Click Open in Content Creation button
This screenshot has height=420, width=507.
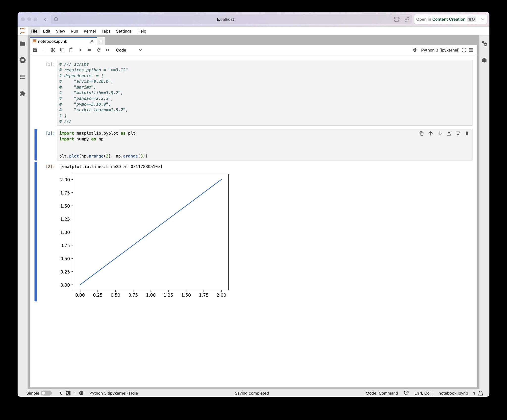(446, 19)
